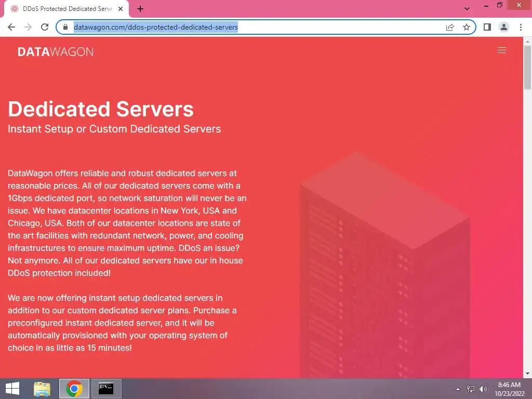
Task: Click the 'Dedicated Servers' heading
Action: point(101,109)
